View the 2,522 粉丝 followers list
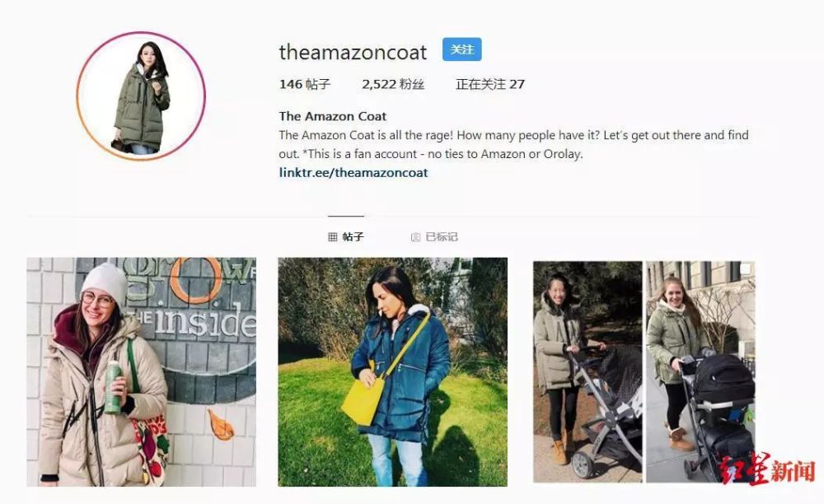Screen dimensions: 824x504 393,84
